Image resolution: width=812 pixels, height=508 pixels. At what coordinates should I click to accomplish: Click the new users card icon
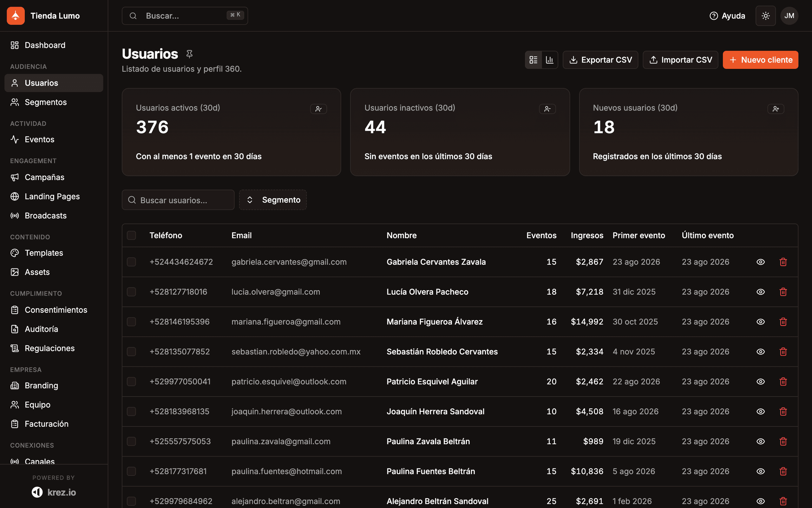click(x=776, y=109)
